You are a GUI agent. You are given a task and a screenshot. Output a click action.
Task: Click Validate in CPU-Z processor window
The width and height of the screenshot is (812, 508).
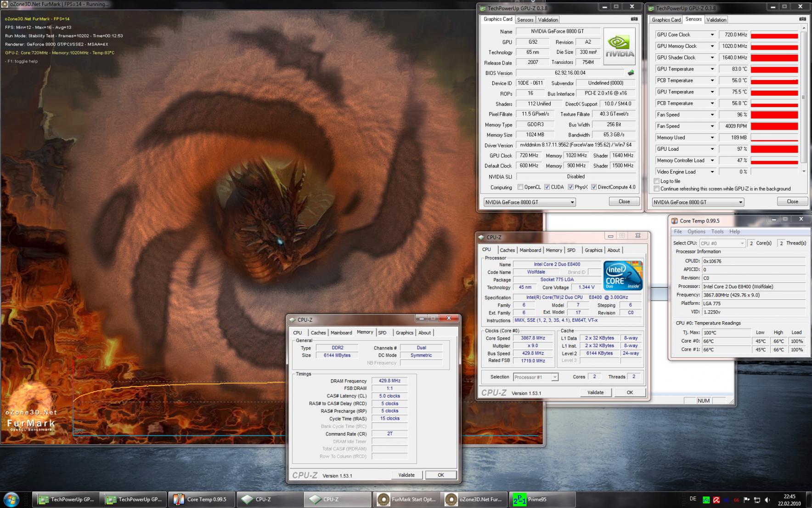595,393
